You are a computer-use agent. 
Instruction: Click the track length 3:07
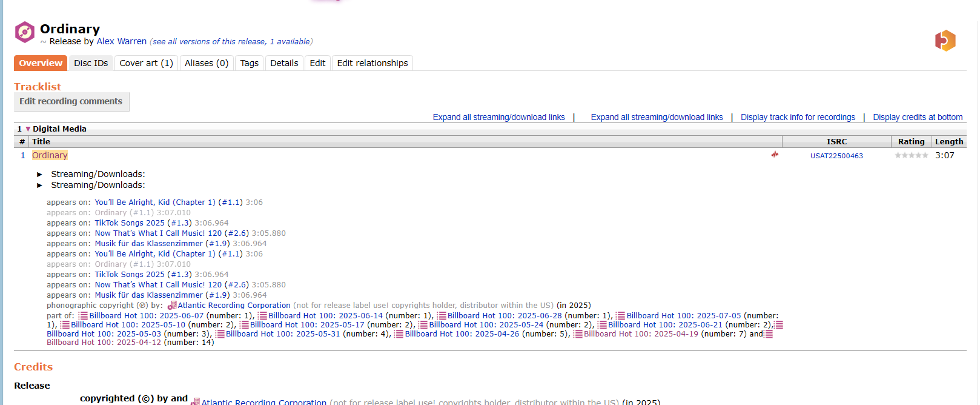(x=944, y=155)
